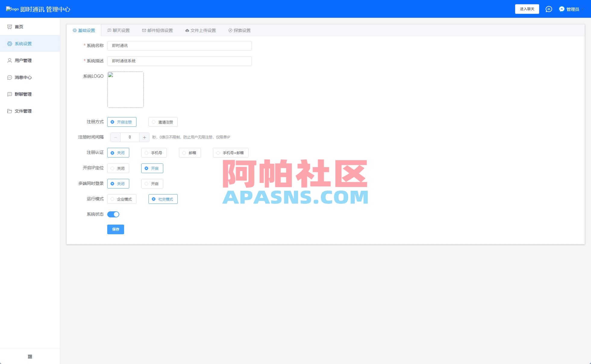
Task: Click the 注册时间间隔 number field
Action: (130, 137)
